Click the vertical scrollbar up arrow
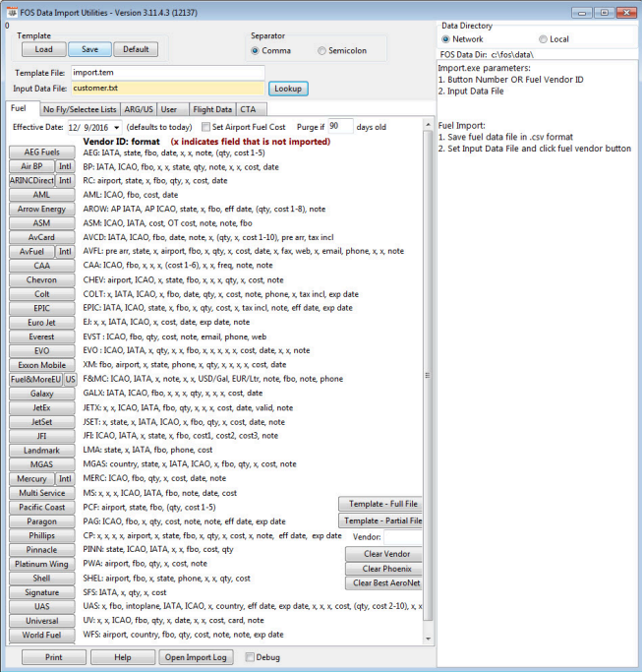The height and width of the screenshot is (672, 642). [428, 125]
